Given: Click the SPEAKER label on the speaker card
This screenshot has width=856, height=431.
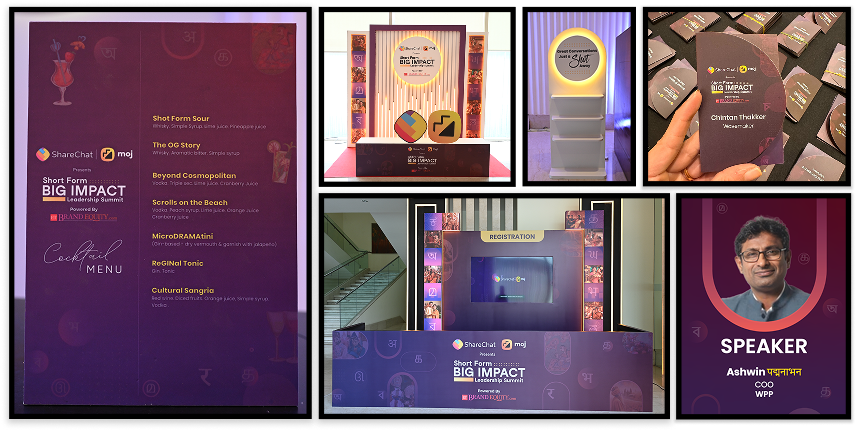Looking at the screenshot, I should tap(763, 347).
